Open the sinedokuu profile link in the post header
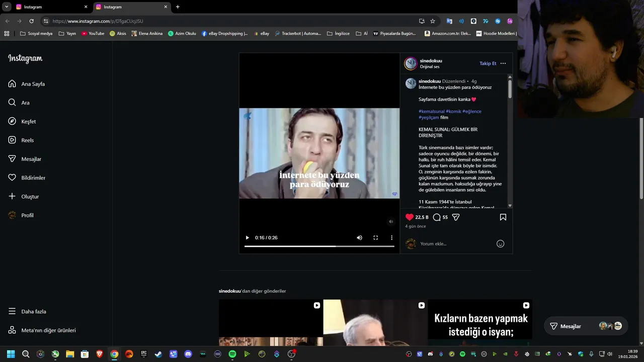 point(431,61)
